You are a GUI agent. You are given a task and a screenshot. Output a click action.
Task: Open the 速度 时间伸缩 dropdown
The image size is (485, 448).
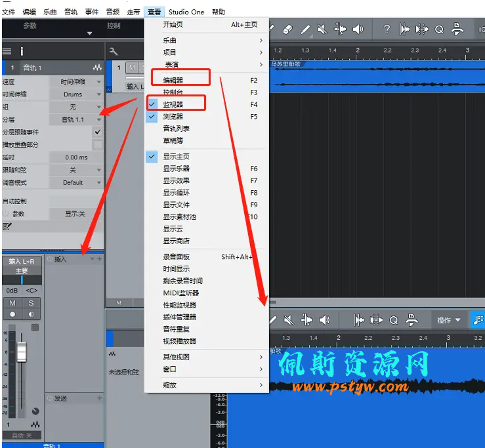(76, 82)
